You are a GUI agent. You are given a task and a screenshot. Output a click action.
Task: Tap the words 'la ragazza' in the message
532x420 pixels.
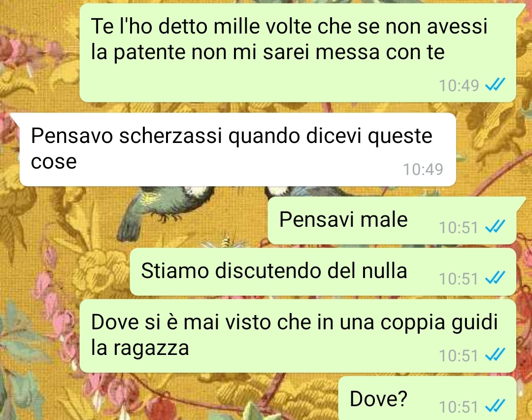click(x=140, y=349)
